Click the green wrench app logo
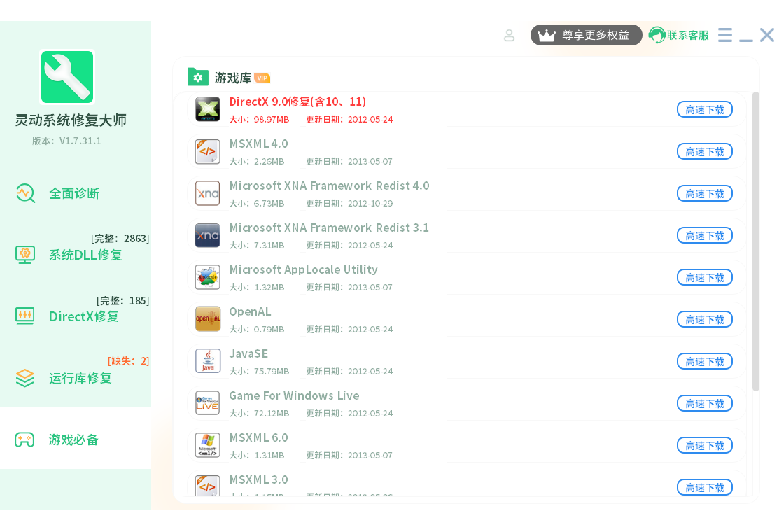 point(67,76)
